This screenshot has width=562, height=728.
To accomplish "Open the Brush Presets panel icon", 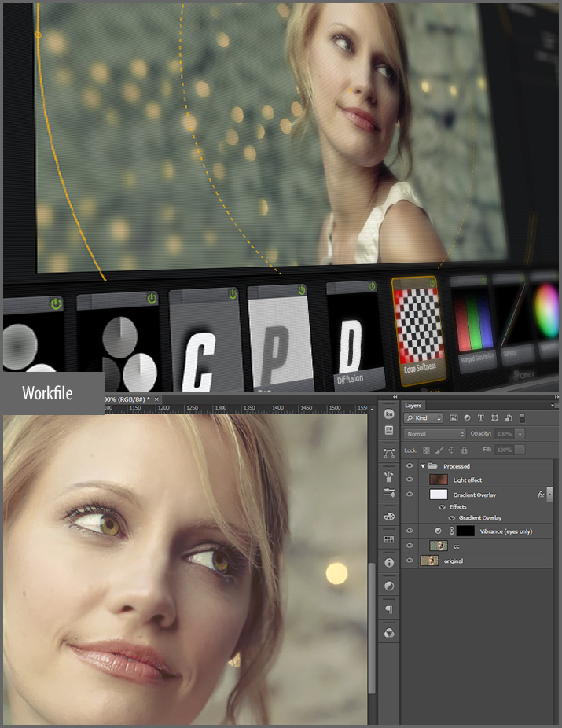I will click(388, 476).
